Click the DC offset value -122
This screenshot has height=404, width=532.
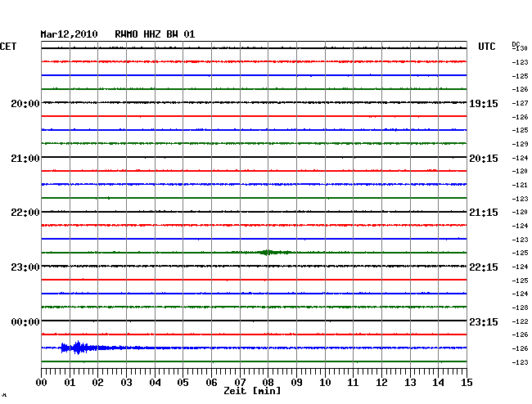[x=520, y=321]
